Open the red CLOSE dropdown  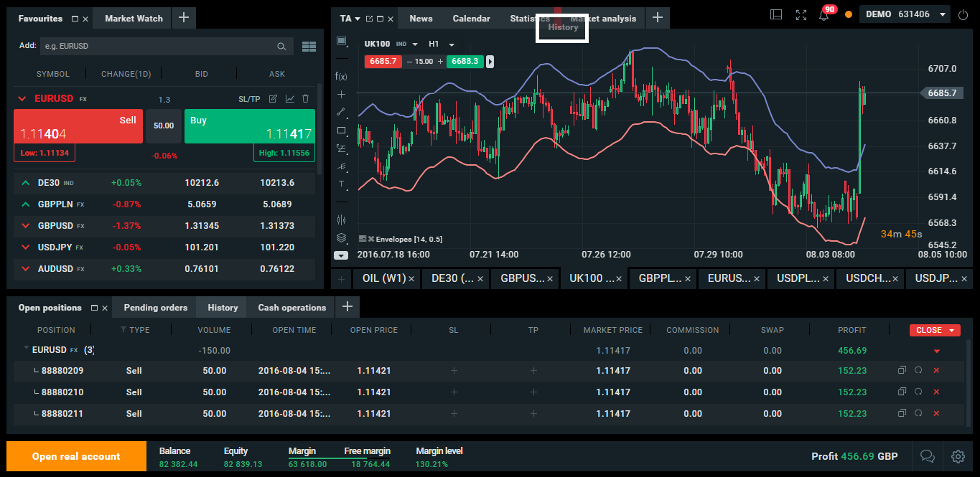pos(934,330)
